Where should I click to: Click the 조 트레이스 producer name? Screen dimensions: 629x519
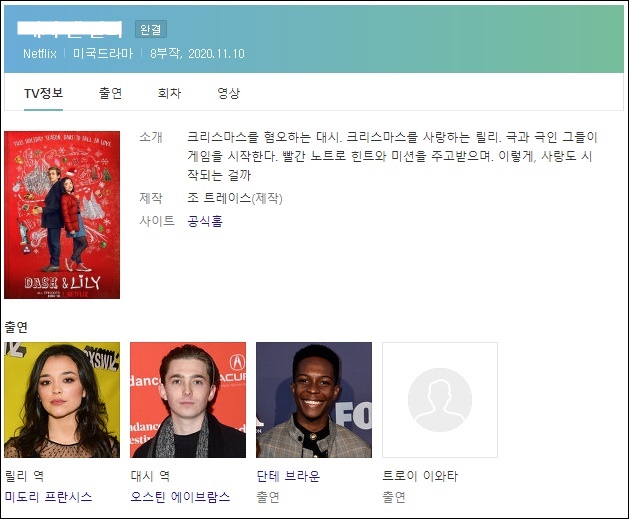click(219, 198)
